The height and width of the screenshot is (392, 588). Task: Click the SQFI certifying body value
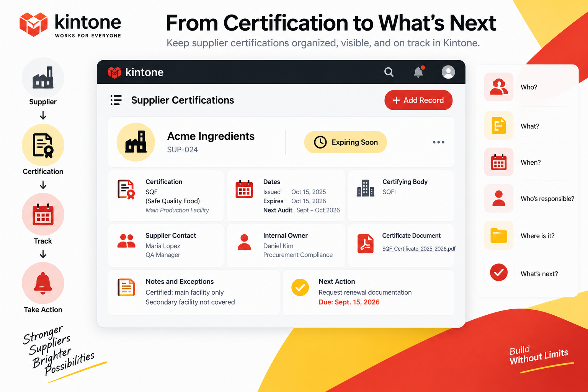389,192
